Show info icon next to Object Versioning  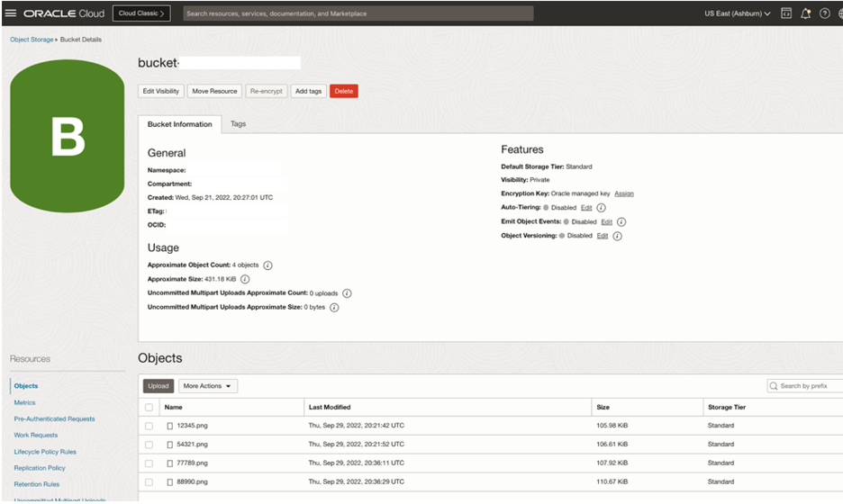pyautogui.click(x=618, y=236)
